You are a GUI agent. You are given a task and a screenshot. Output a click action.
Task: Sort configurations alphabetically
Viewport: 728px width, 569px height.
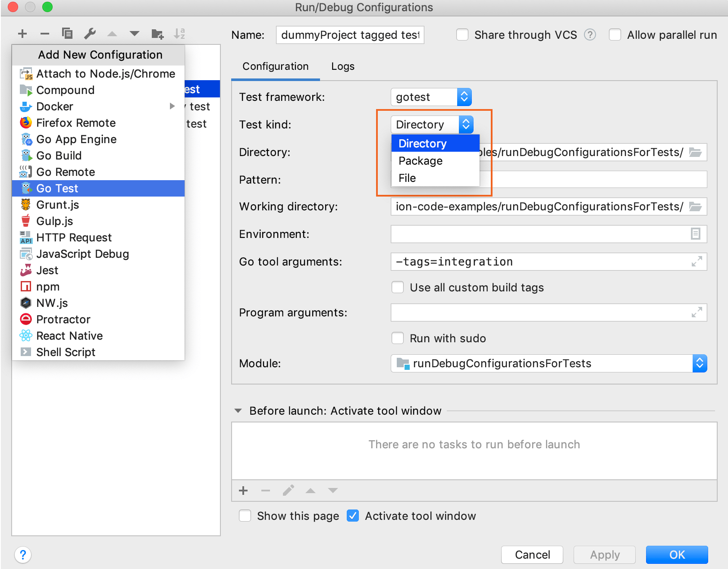coord(179,34)
